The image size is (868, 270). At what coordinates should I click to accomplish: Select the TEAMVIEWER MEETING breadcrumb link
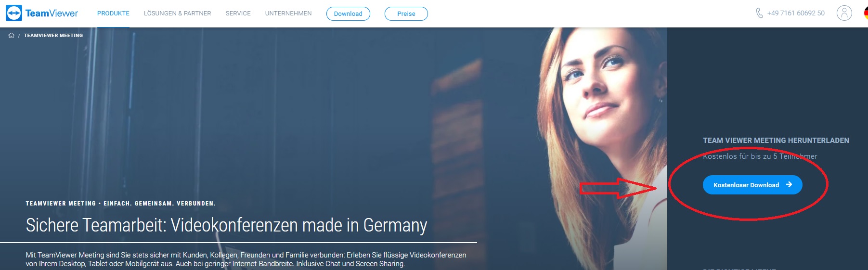53,35
